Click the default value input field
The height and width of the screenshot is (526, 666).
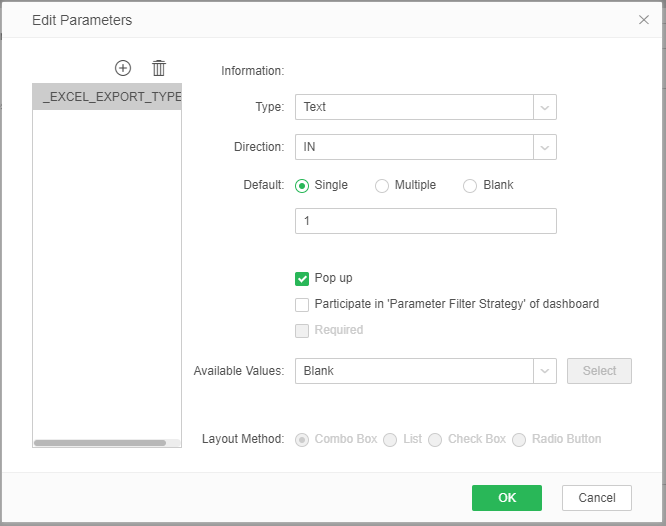[425, 221]
